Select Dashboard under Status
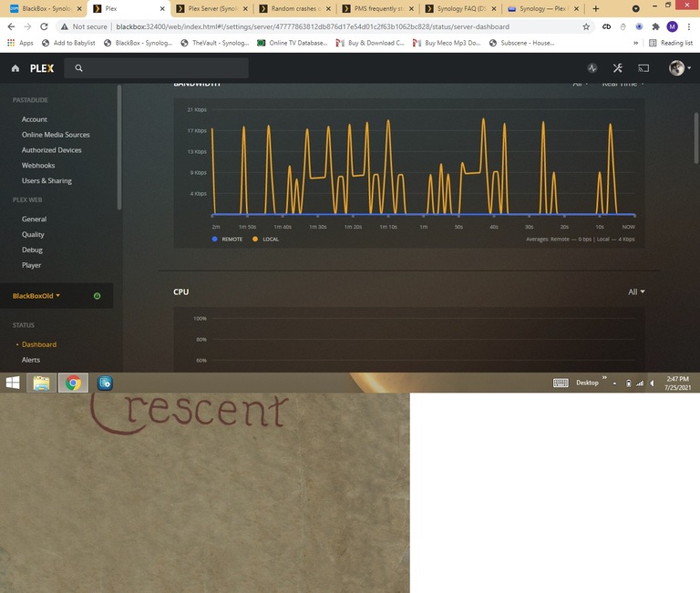The width and height of the screenshot is (700, 593). point(39,344)
